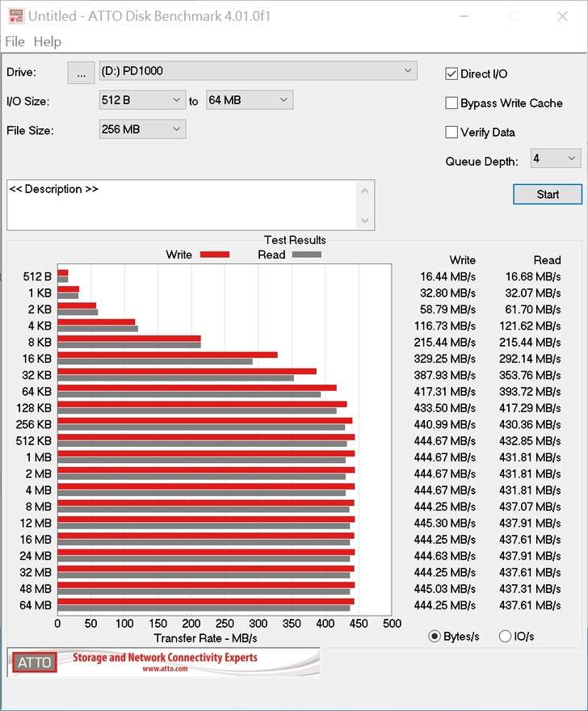Click the ATTO app icon in title bar
This screenshot has height=711, width=588.
[14, 16]
